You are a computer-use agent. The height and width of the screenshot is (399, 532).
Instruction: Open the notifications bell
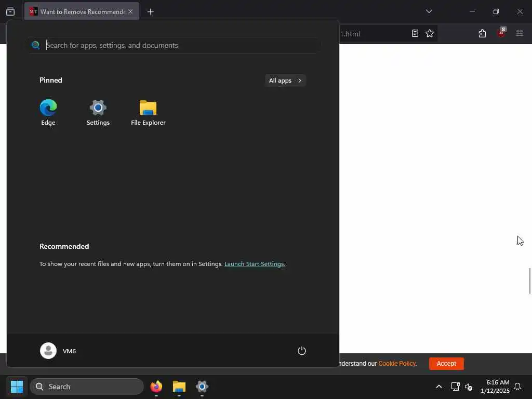517,387
